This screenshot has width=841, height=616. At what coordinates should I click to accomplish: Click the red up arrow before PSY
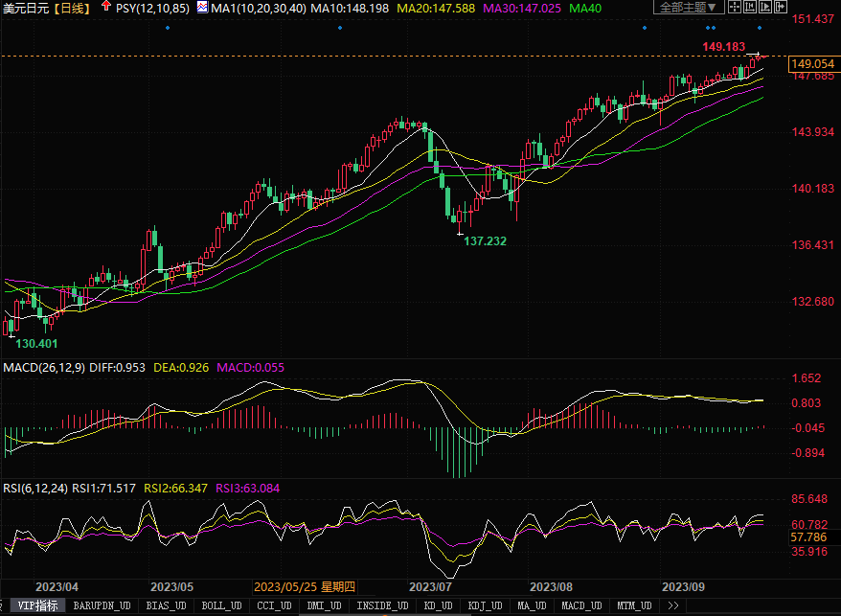pos(106,7)
